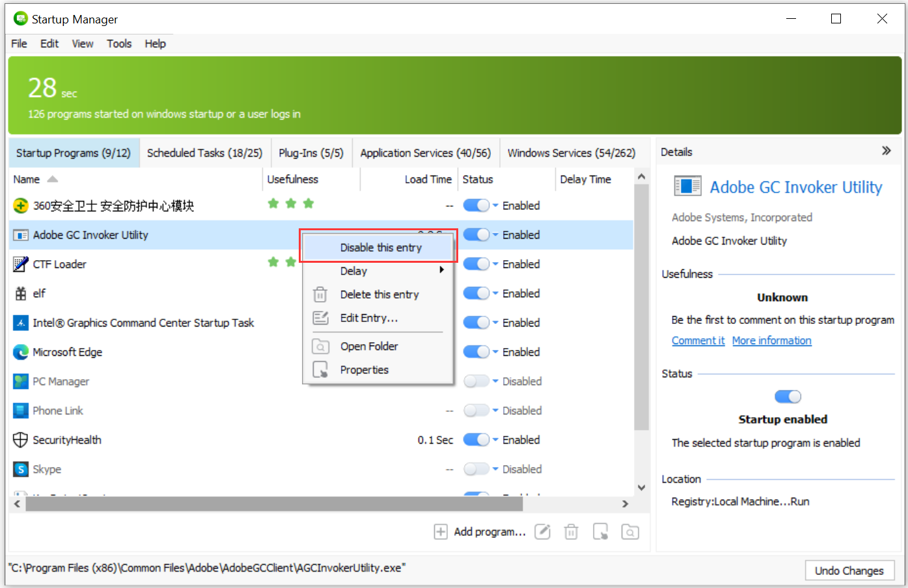Click the Undo Changes button
The width and height of the screenshot is (908, 588).
click(x=849, y=570)
